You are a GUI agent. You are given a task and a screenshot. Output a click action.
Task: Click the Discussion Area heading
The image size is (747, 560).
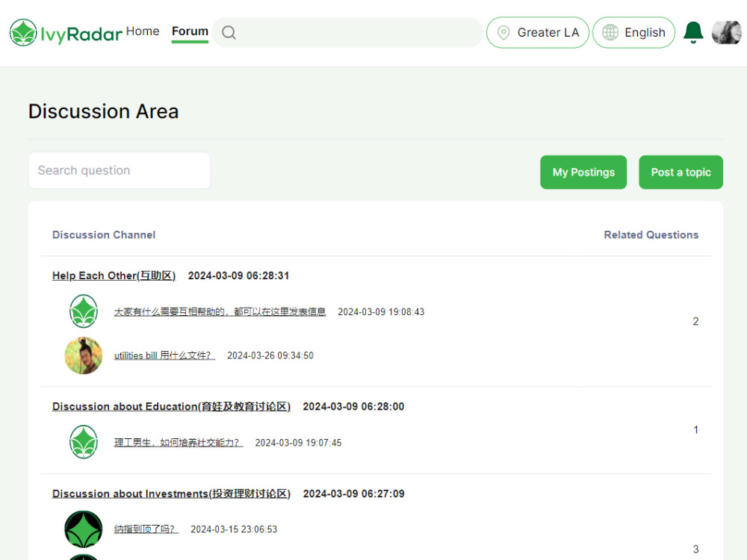(103, 111)
